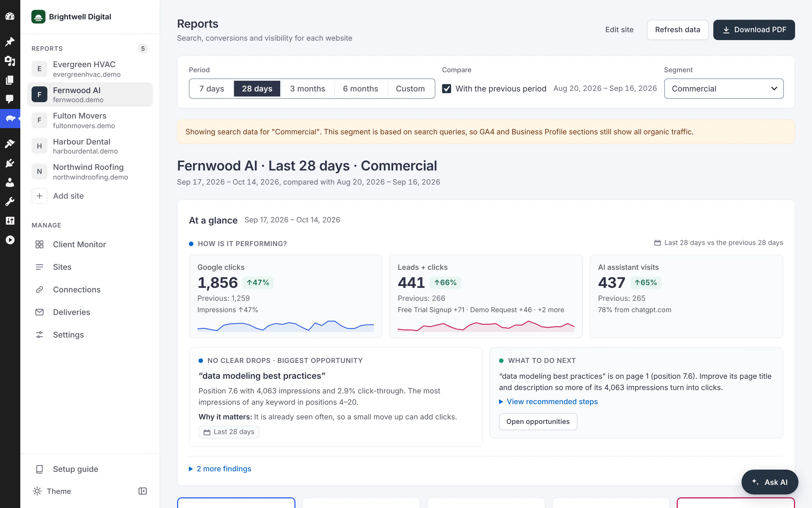Click the Brightwell Digital logo icon
812x508 pixels.
click(38, 17)
